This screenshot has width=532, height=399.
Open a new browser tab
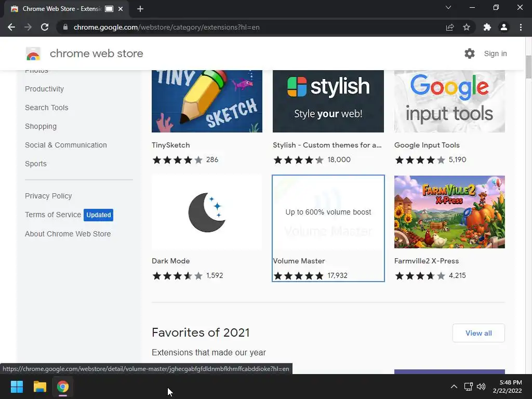pyautogui.click(x=140, y=9)
